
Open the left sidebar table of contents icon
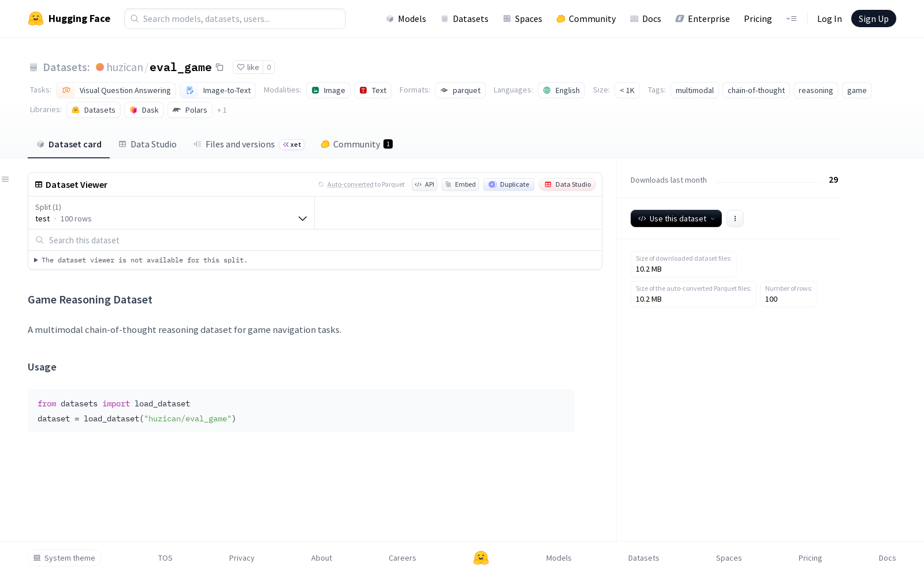5,179
